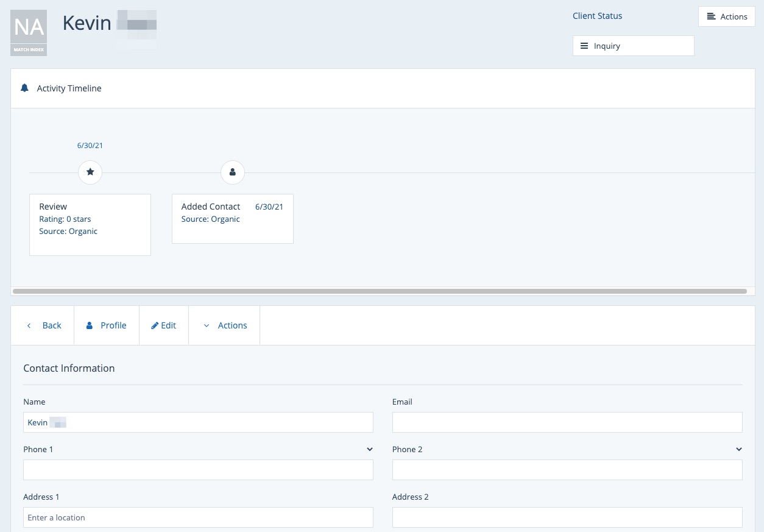Click the Phone 1 text field
This screenshot has height=532, width=764.
point(198,470)
